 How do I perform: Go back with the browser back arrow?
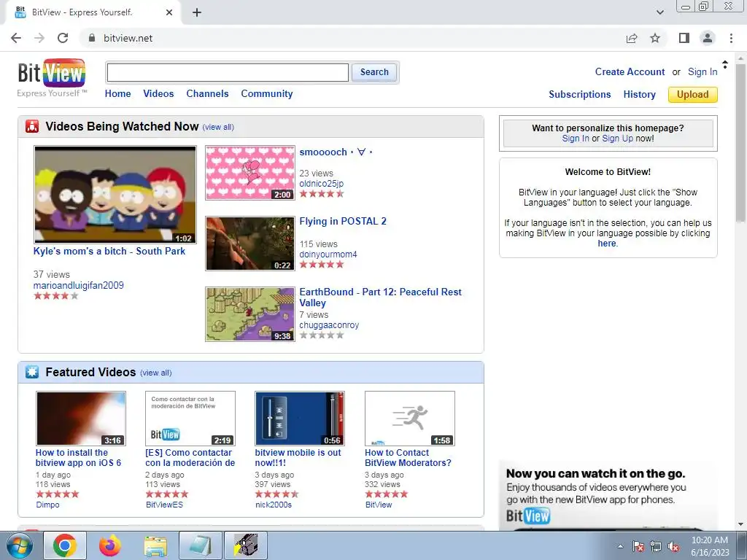pos(16,38)
